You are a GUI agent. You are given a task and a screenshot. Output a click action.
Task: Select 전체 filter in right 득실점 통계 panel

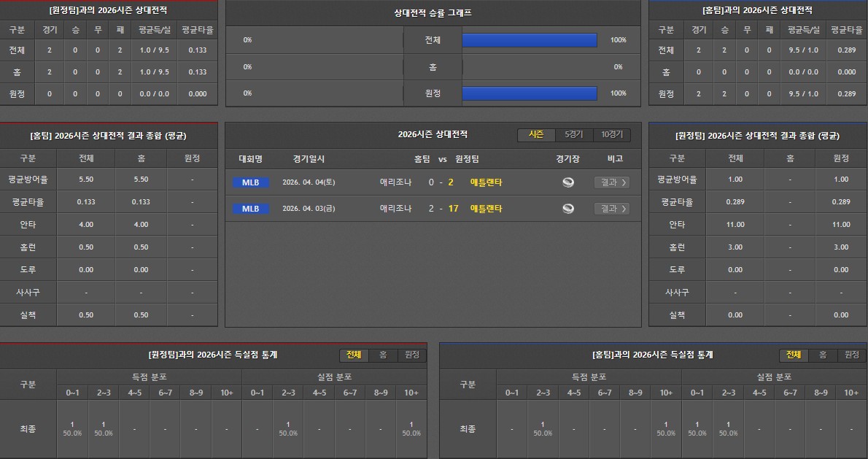tap(793, 355)
